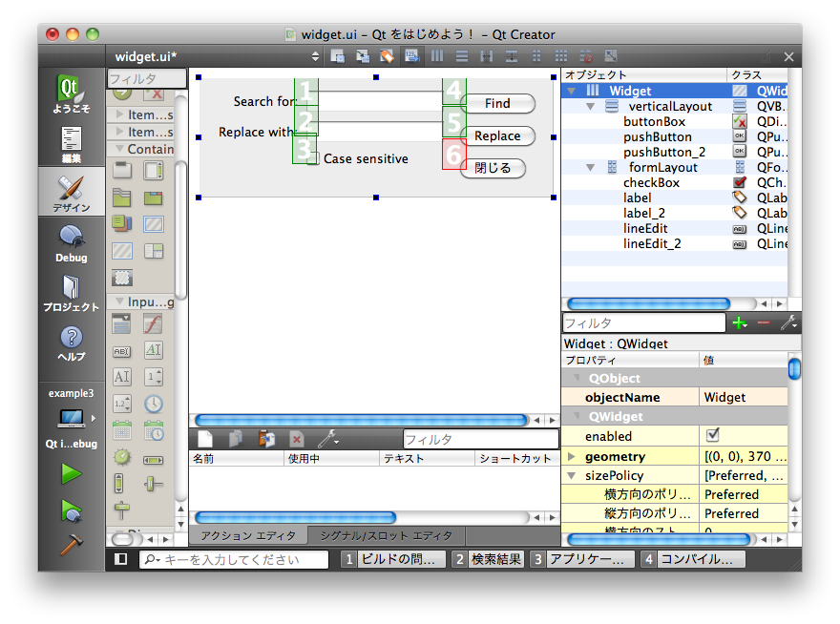
Task: Toggle the Case sensitive checkbox
Action: [313, 158]
